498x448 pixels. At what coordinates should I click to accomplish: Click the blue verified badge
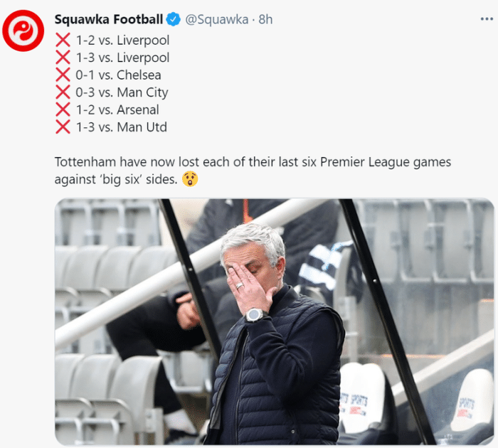(174, 19)
